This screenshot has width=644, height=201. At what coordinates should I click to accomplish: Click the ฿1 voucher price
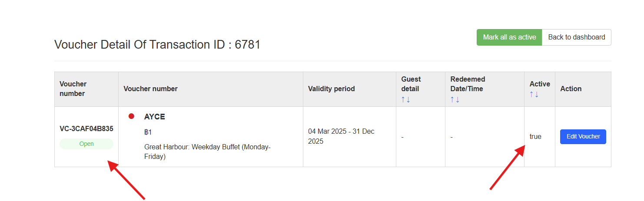click(148, 132)
